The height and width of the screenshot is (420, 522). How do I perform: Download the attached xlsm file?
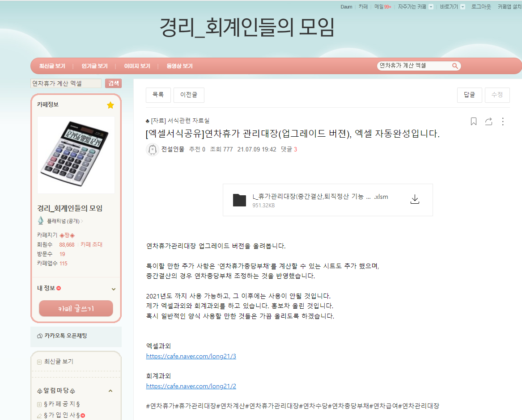pos(415,199)
